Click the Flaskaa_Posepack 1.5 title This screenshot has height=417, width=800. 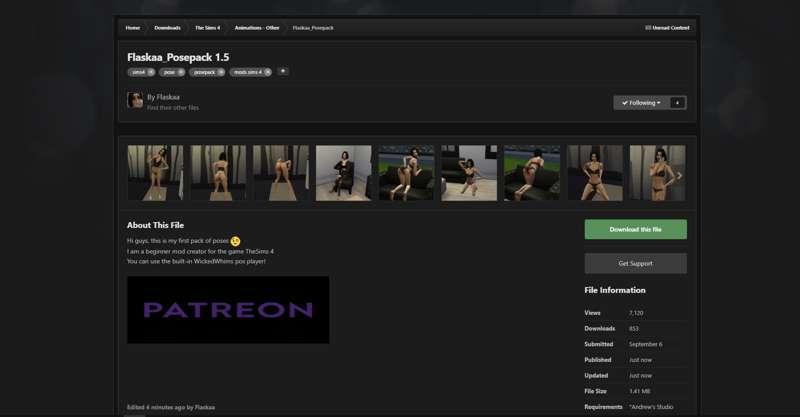[178, 57]
